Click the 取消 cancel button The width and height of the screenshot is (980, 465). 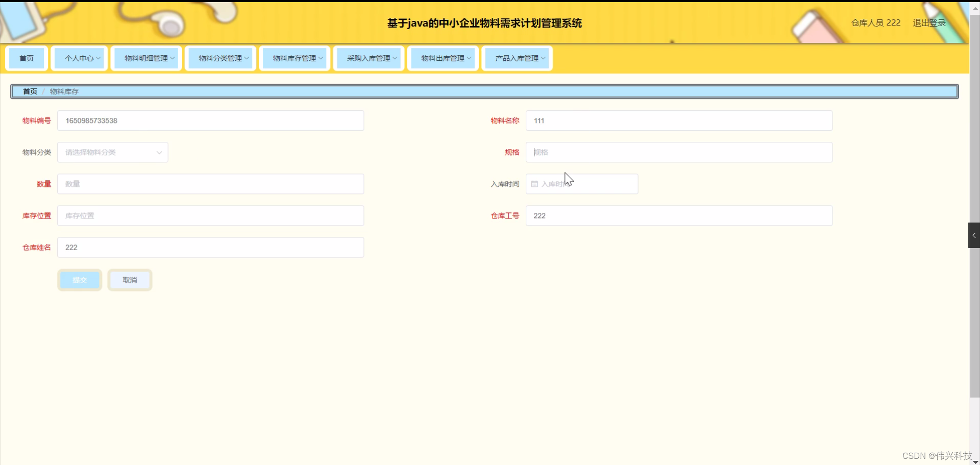click(x=130, y=280)
